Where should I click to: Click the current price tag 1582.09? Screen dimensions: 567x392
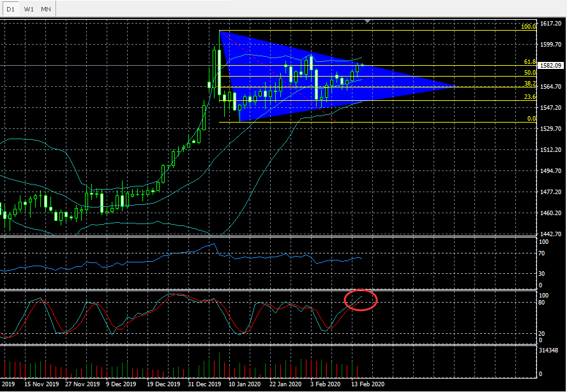coord(551,66)
